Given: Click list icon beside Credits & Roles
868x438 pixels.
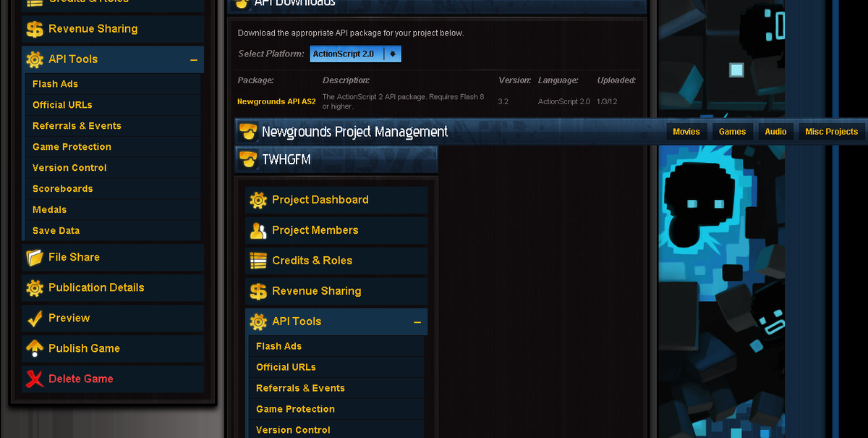Looking at the screenshot, I should pyautogui.click(x=258, y=261).
